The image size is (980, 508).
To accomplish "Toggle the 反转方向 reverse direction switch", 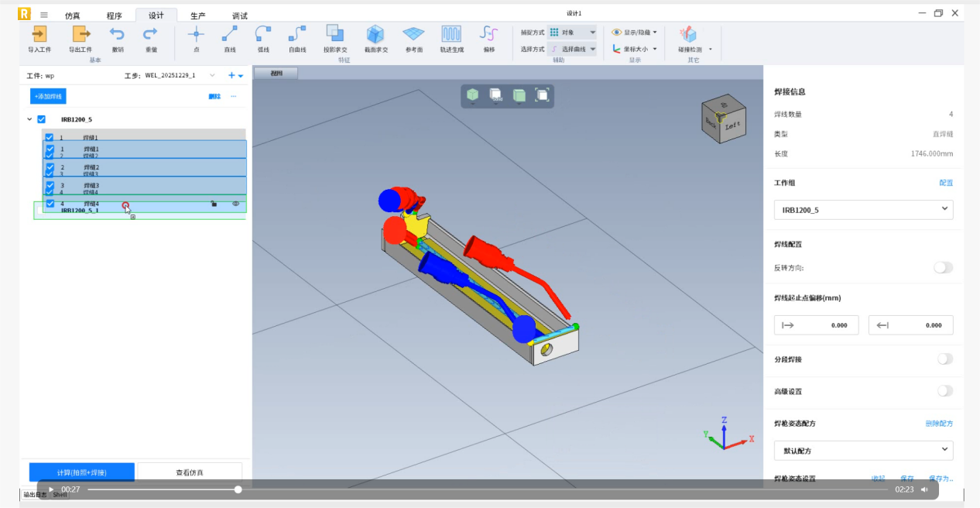I will click(943, 267).
